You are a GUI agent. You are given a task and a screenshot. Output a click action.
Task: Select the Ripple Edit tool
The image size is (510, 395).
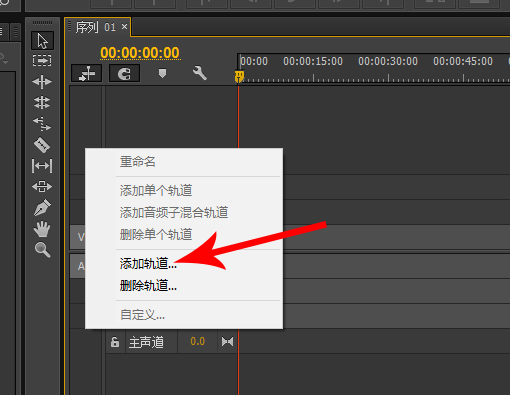[x=42, y=82]
